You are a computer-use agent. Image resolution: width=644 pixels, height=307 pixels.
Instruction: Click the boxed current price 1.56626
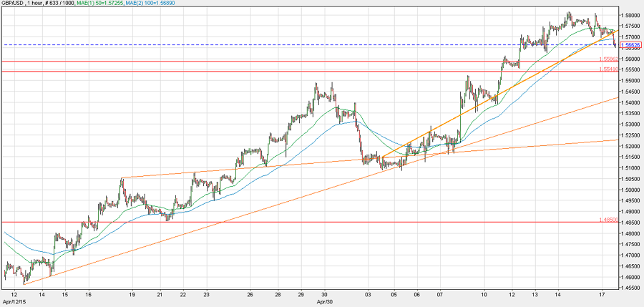[x=631, y=44]
